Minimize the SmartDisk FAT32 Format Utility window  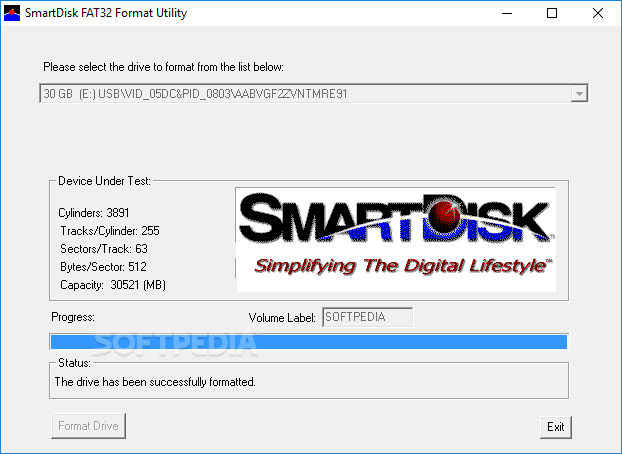(507, 13)
